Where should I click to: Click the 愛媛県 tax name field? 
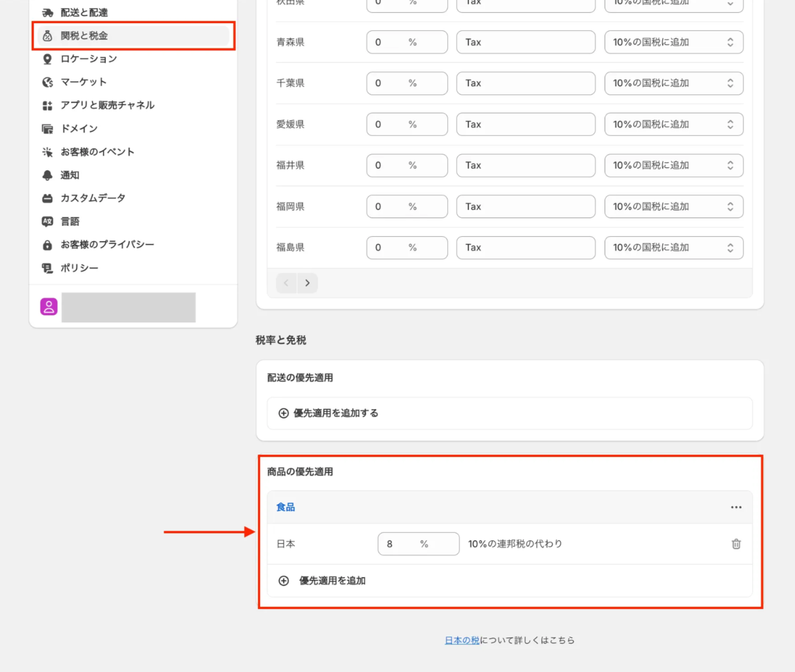pos(526,125)
